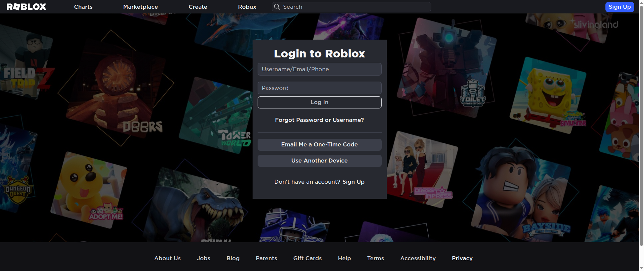Click the Adopt Me game thumbnail
The image size is (644, 271).
tap(89, 190)
